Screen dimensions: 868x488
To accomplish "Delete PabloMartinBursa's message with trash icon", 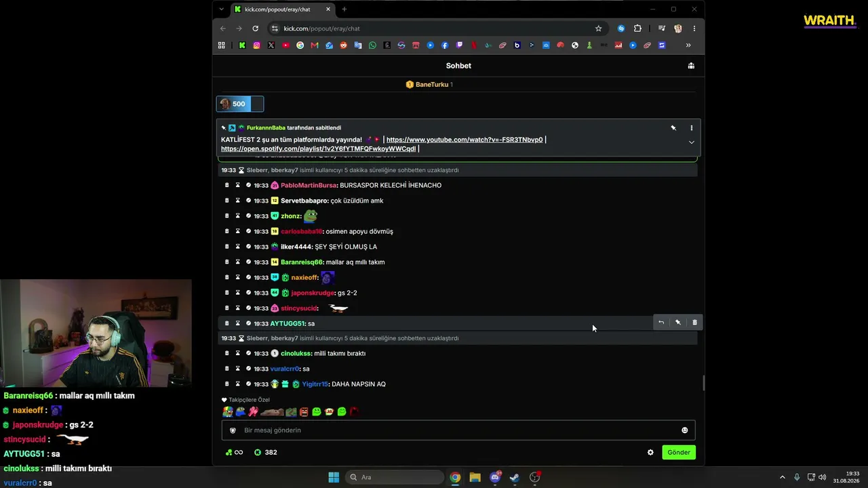I will coord(227,185).
